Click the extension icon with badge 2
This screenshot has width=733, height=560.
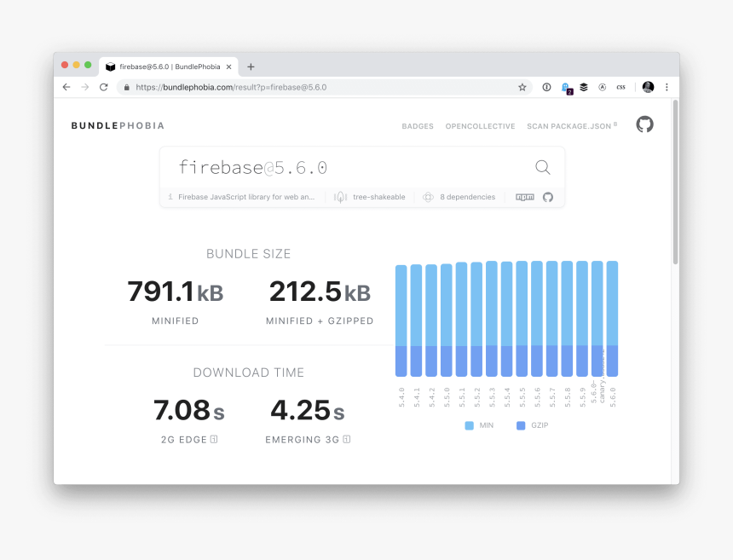click(566, 88)
